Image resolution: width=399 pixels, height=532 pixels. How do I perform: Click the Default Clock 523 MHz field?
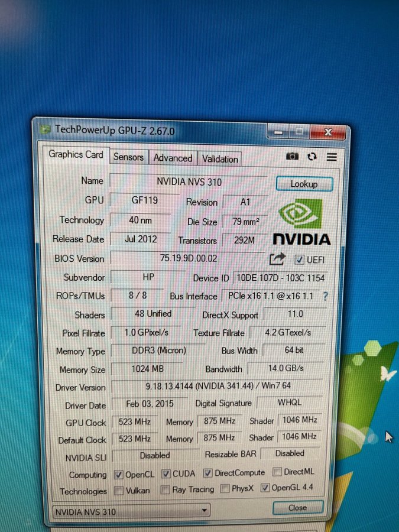coord(135,439)
